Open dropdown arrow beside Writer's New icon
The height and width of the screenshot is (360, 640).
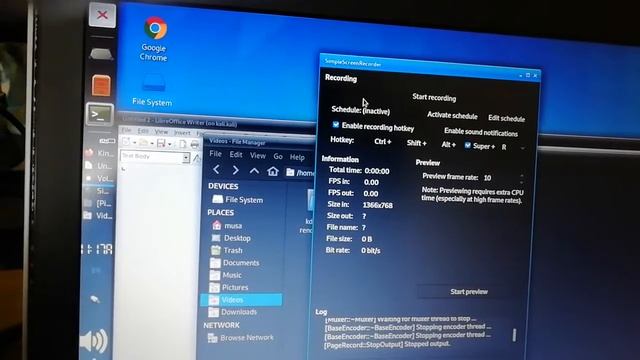134,142
